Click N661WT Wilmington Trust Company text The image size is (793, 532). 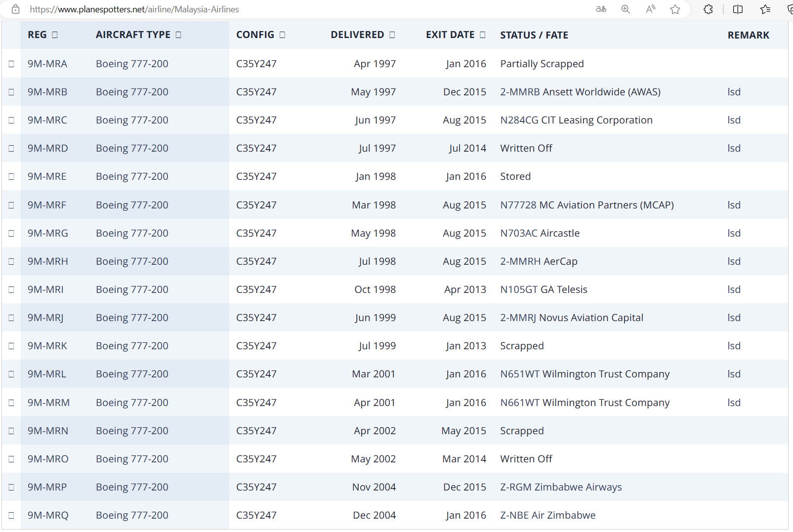point(585,403)
